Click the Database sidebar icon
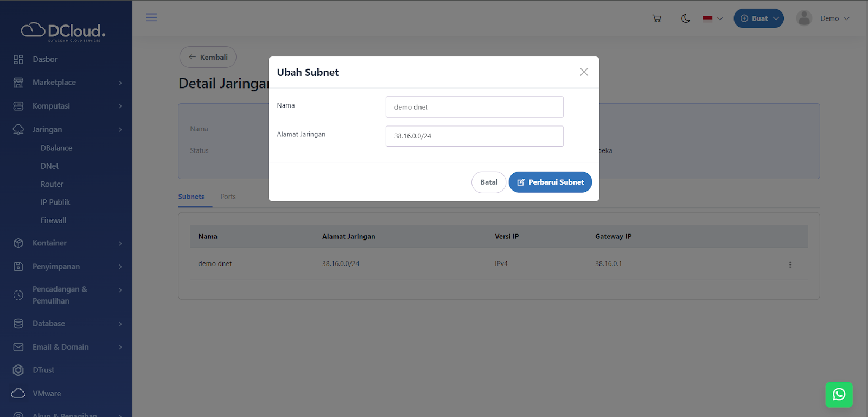This screenshot has height=417, width=868. 18,323
